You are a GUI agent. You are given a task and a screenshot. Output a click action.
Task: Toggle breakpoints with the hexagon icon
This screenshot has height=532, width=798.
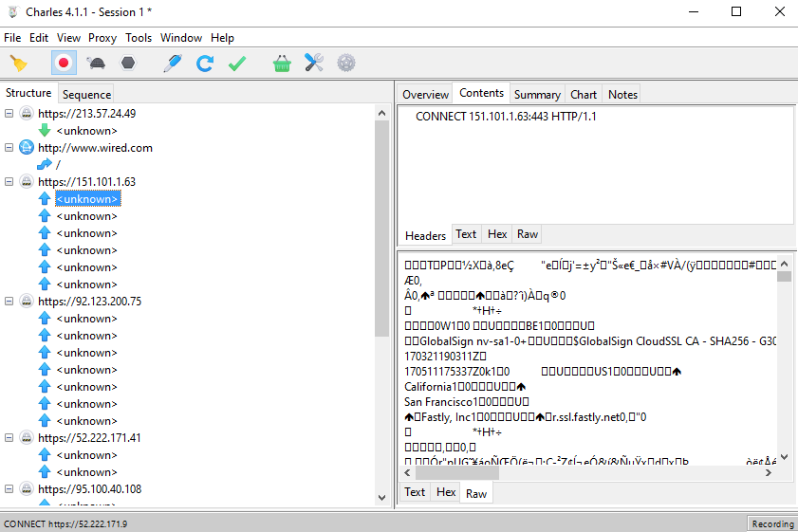[127, 64]
